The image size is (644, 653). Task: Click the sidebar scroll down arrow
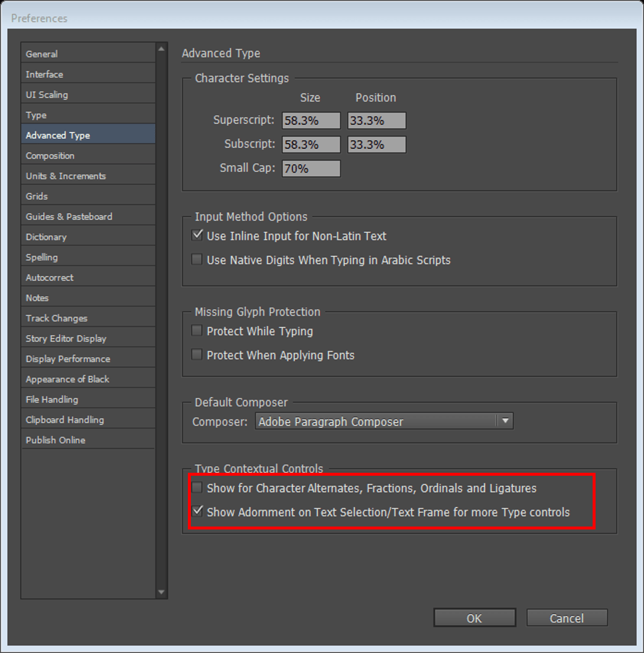click(x=161, y=592)
